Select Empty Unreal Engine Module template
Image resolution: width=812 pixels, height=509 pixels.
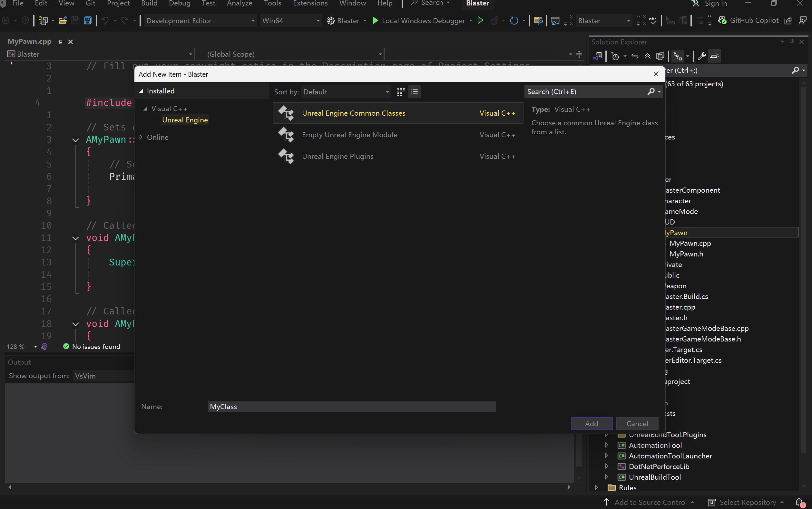coord(398,135)
